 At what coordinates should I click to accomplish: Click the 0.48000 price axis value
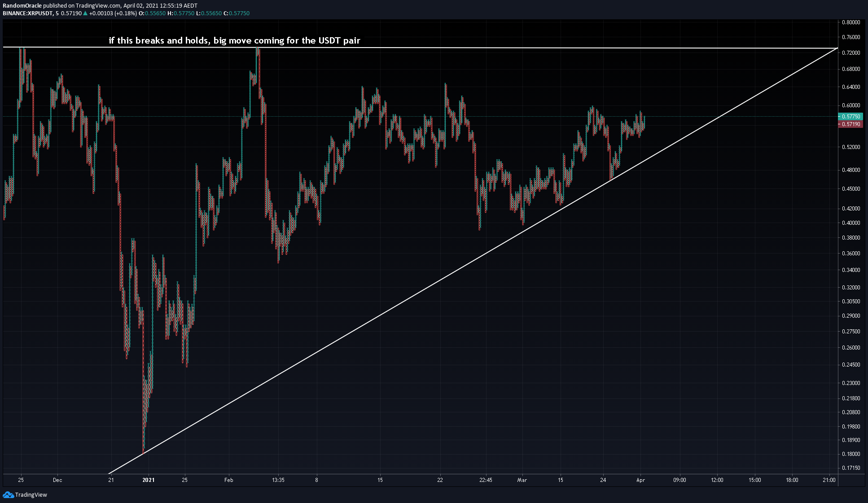[851, 170]
